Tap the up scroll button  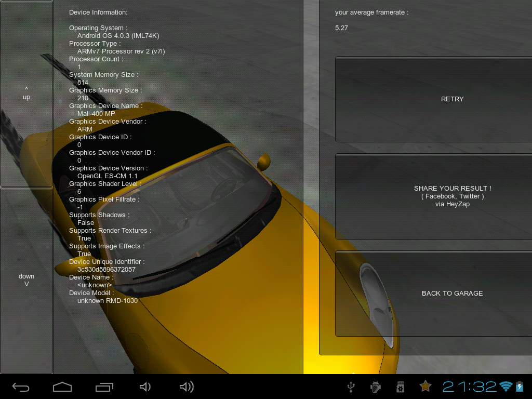[26, 94]
